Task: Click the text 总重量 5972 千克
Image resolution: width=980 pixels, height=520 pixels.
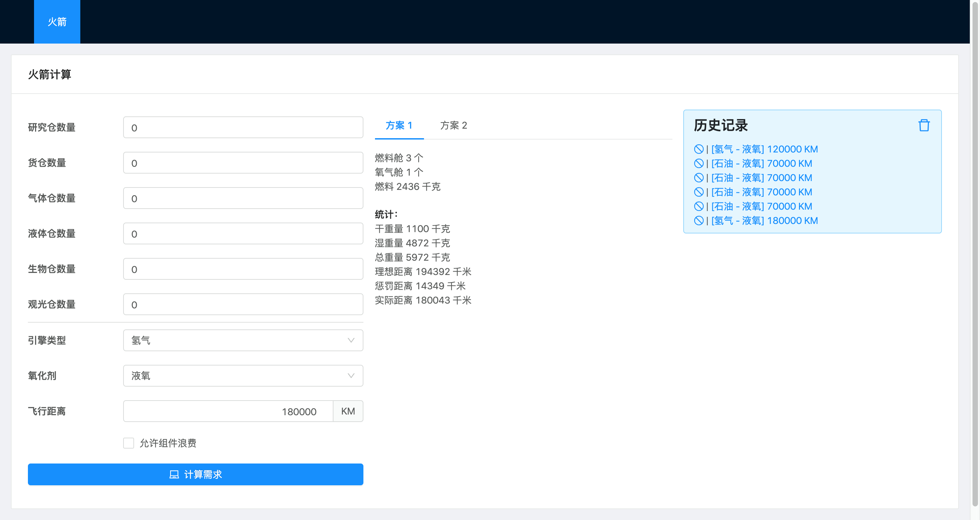Action: [412, 257]
